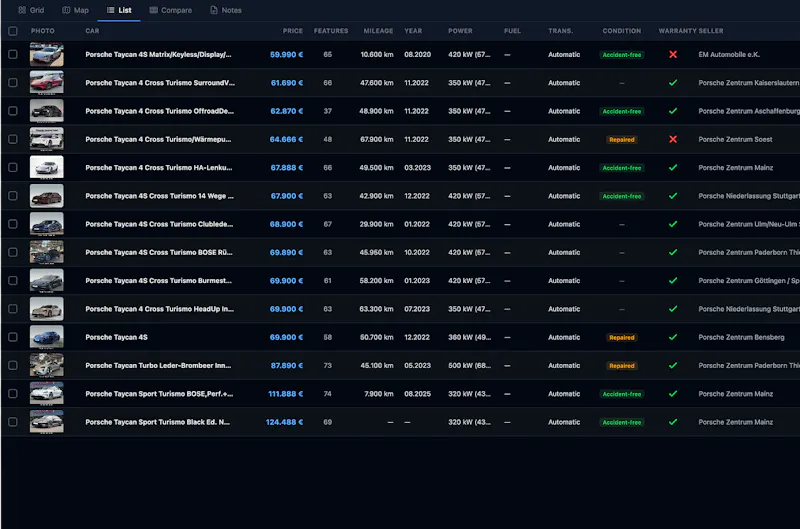Check the Sport Turismo Black Ed. row checkbox

[13, 422]
